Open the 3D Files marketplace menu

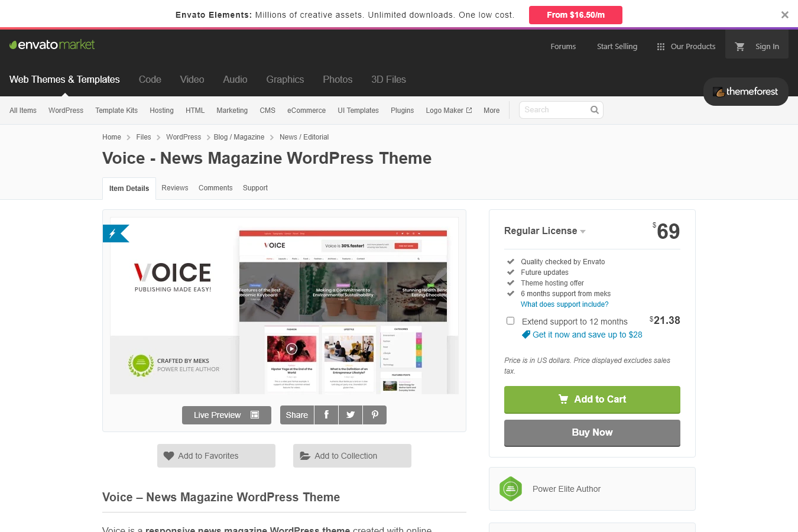pyautogui.click(x=388, y=79)
